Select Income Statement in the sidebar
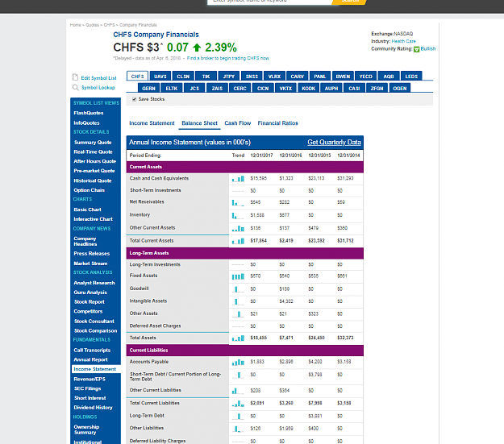The height and width of the screenshot is (444, 504). [x=96, y=369]
